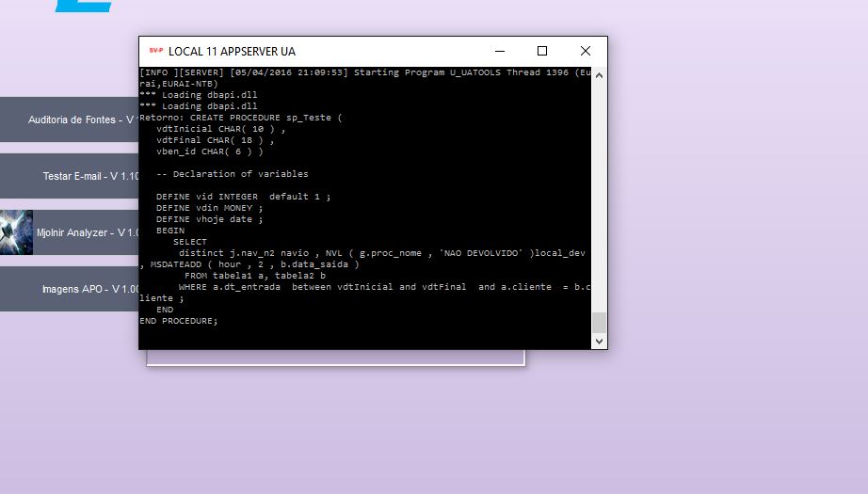Open Mjolnir Analyzer from the side list
The height and width of the screenshot is (494, 868).
point(87,232)
